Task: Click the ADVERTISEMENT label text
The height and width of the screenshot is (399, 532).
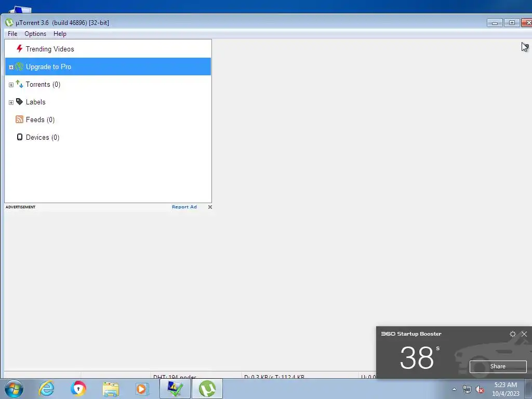Action: pos(20,207)
